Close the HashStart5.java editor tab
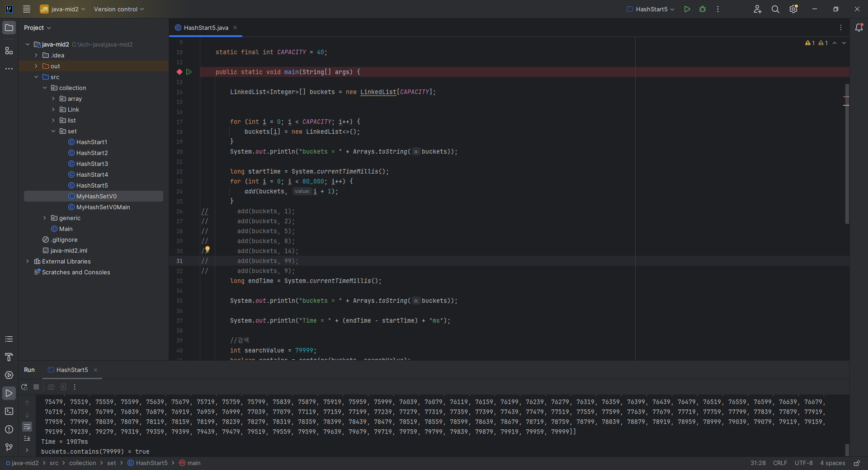 tap(235, 28)
